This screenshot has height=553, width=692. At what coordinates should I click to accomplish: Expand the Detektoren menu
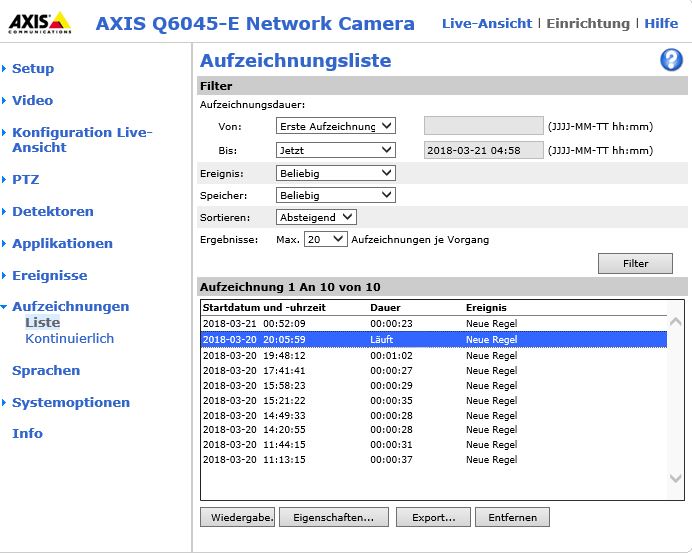tap(52, 212)
